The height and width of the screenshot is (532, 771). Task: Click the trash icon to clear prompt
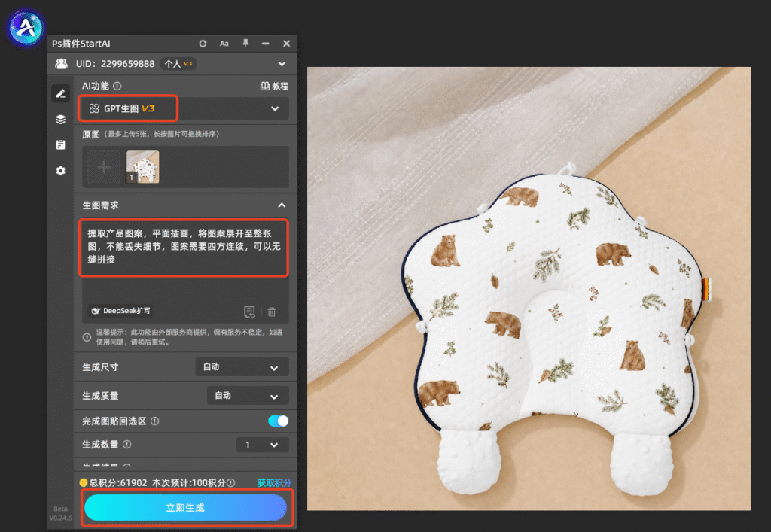[x=271, y=312]
